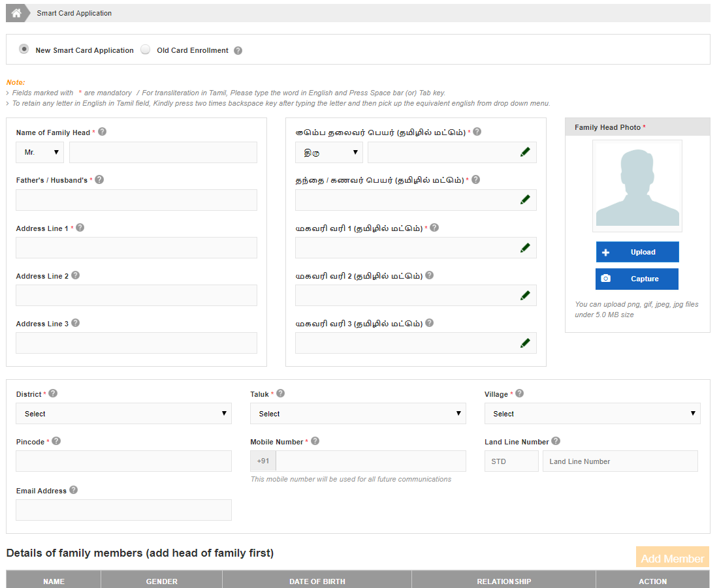Viewport: 719px width, 588px height.
Task: Select the New Smart Card Application option
Action: (x=24, y=49)
